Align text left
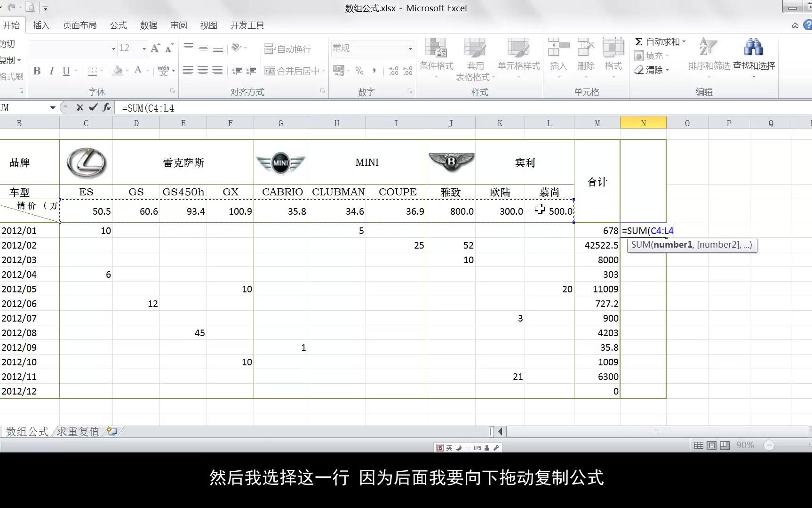 point(188,71)
